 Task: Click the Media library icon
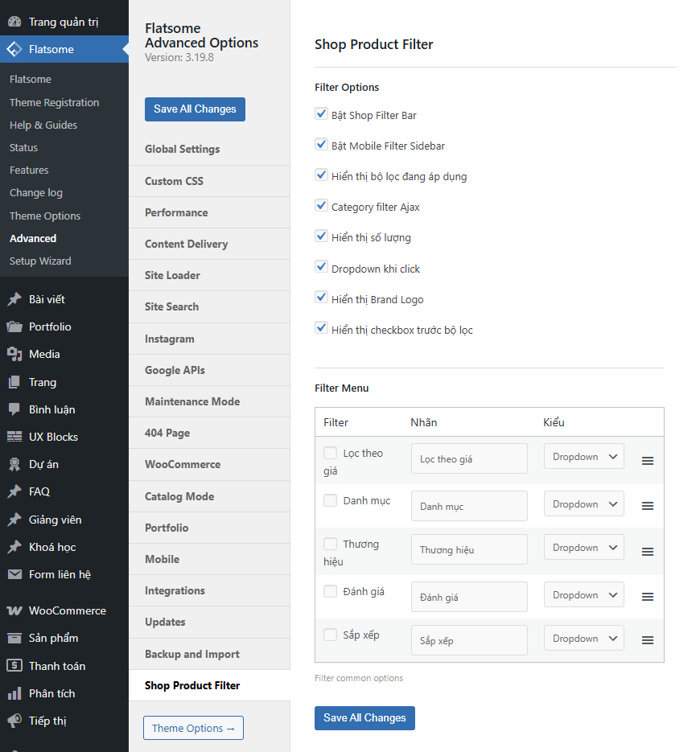tap(14, 354)
